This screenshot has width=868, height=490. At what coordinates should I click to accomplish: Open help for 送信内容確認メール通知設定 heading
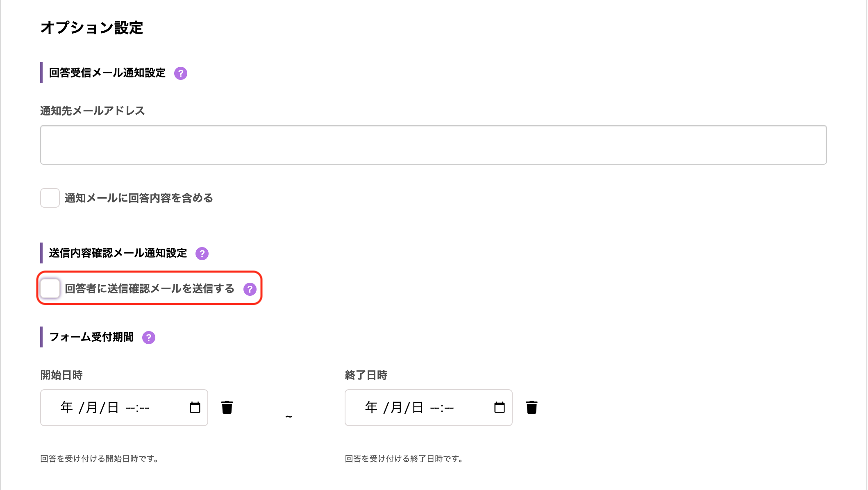202,254
